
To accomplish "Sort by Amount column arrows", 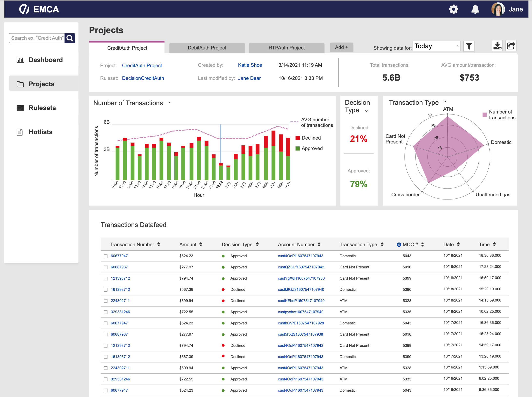I will tap(201, 244).
